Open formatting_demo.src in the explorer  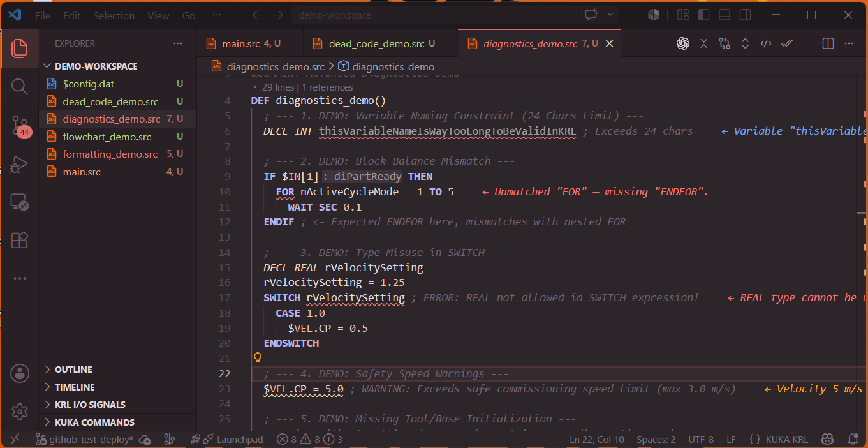pos(118,154)
